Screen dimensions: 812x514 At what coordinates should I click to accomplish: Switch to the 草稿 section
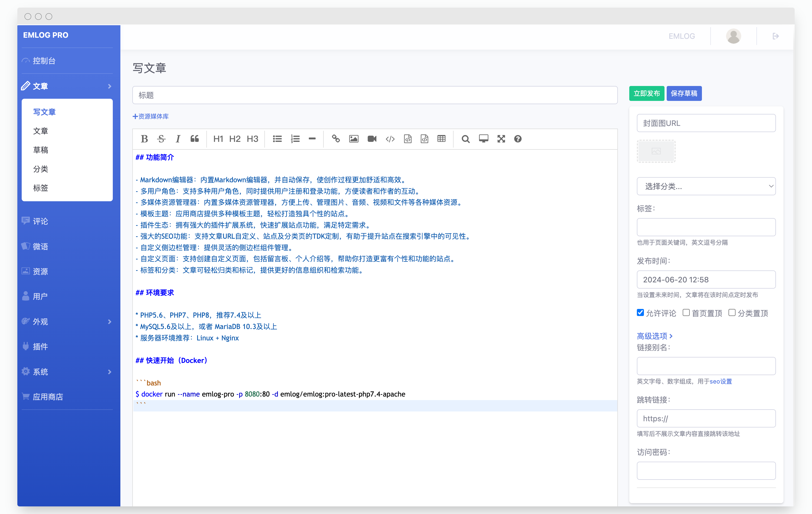pos(41,150)
